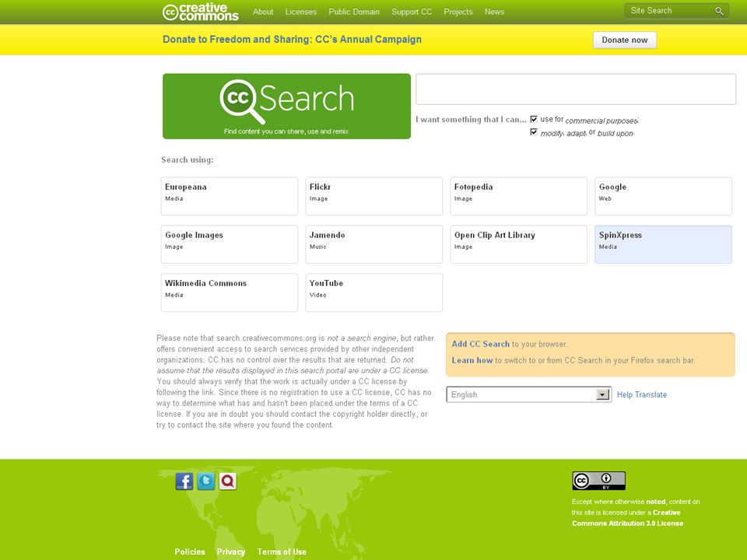Open the Facebook icon in footer
Image resolution: width=747 pixels, height=560 pixels.
tap(184, 481)
